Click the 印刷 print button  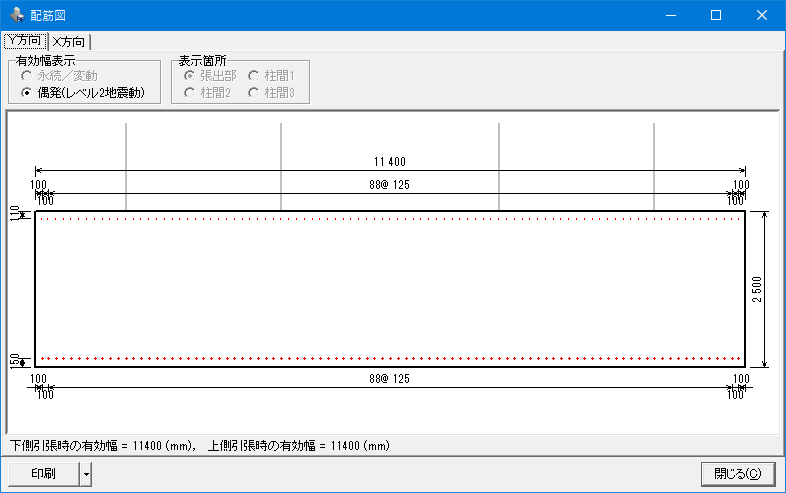pos(44,474)
